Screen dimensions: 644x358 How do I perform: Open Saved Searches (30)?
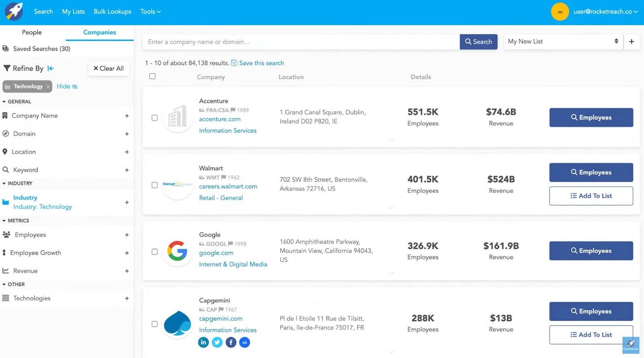point(41,49)
